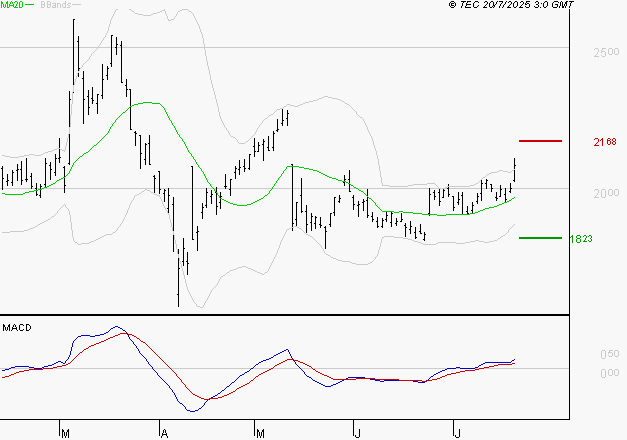Click the 1823 support price label
Viewport: 627px width, 440px height.
[x=581, y=239]
